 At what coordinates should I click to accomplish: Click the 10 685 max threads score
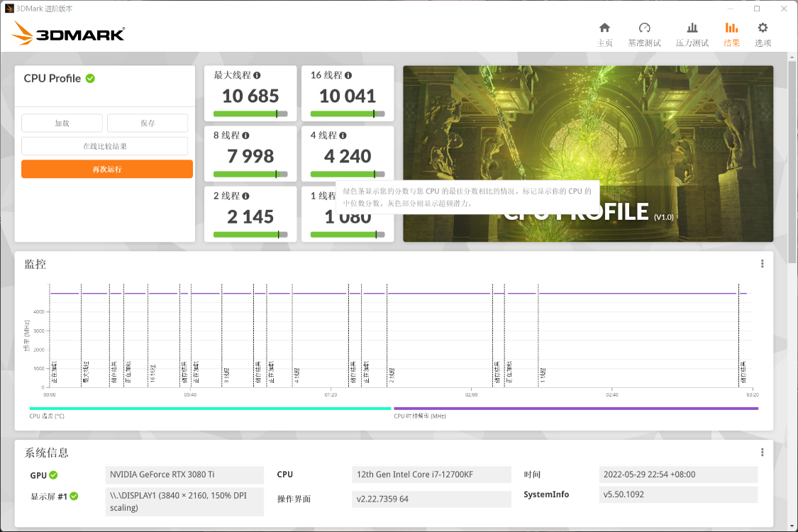[x=250, y=96]
